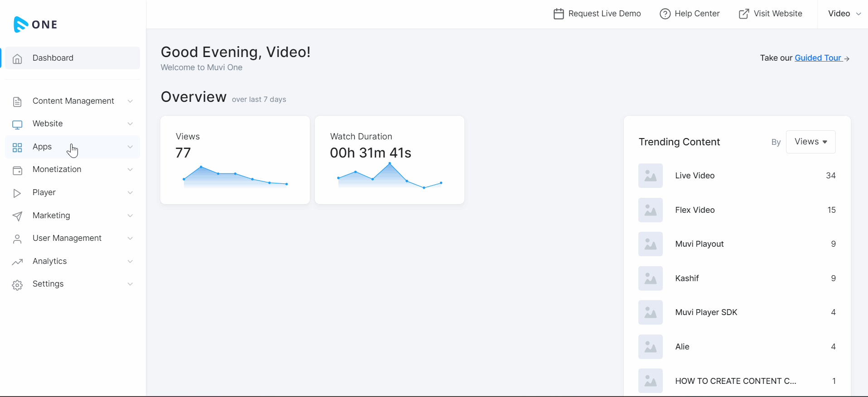Expand the Marketing chevron

[130, 215]
